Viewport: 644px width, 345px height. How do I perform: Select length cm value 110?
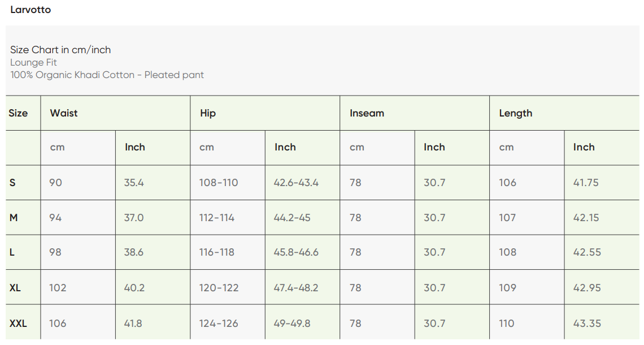point(507,324)
